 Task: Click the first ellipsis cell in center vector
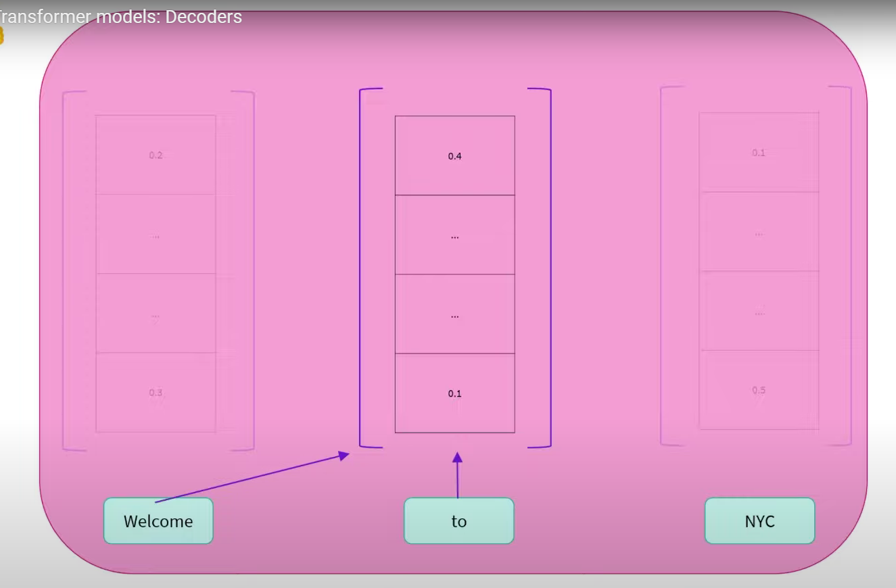(x=454, y=235)
